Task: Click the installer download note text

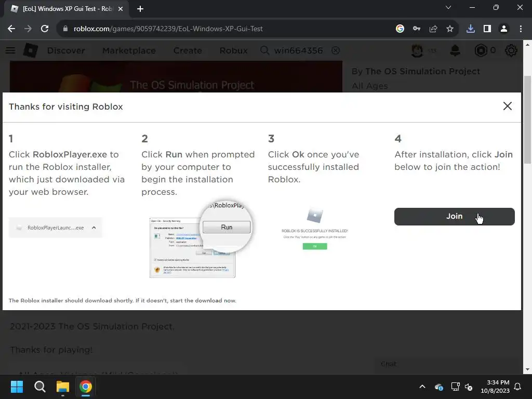Action: (x=123, y=301)
